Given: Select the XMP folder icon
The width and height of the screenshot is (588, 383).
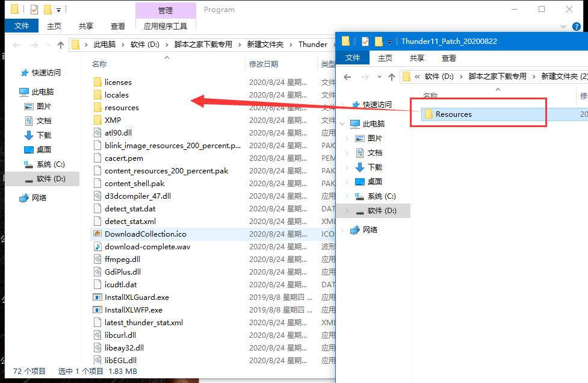Looking at the screenshot, I should point(97,120).
